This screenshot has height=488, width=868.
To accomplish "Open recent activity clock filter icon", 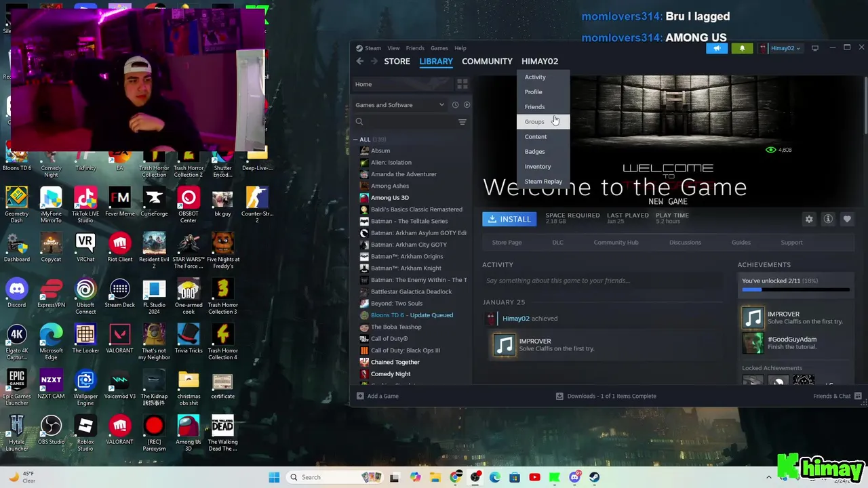I will (x=455, y=105).
